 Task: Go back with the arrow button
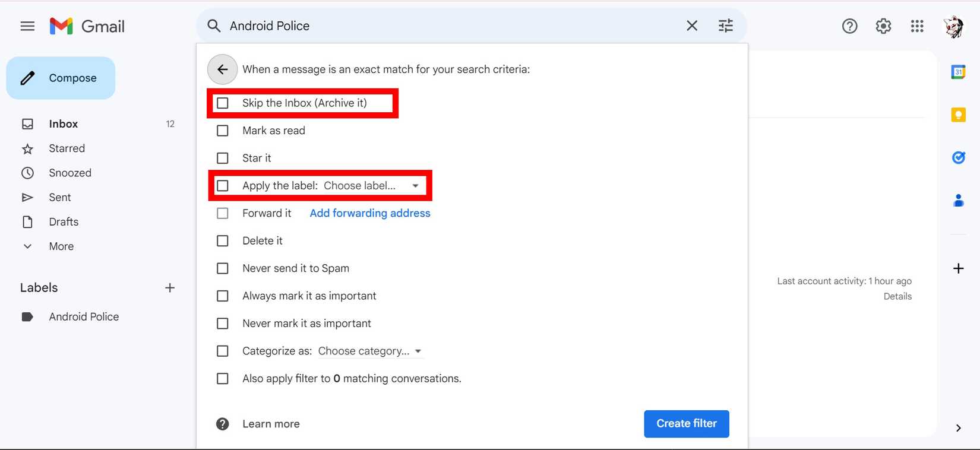[222, 69]
